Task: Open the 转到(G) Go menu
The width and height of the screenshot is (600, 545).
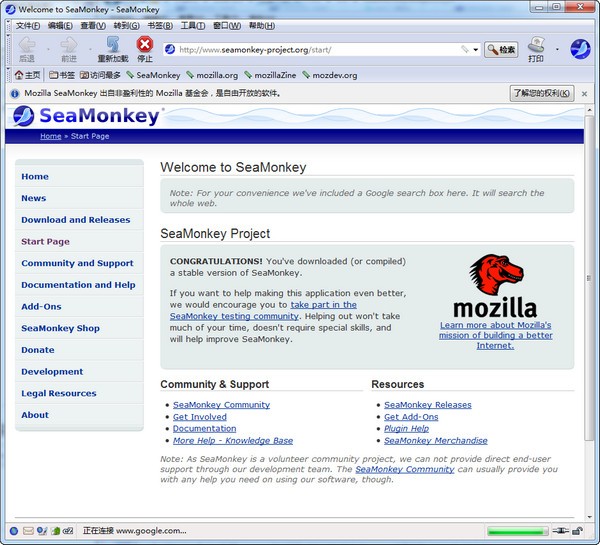Action: [127, 26]
